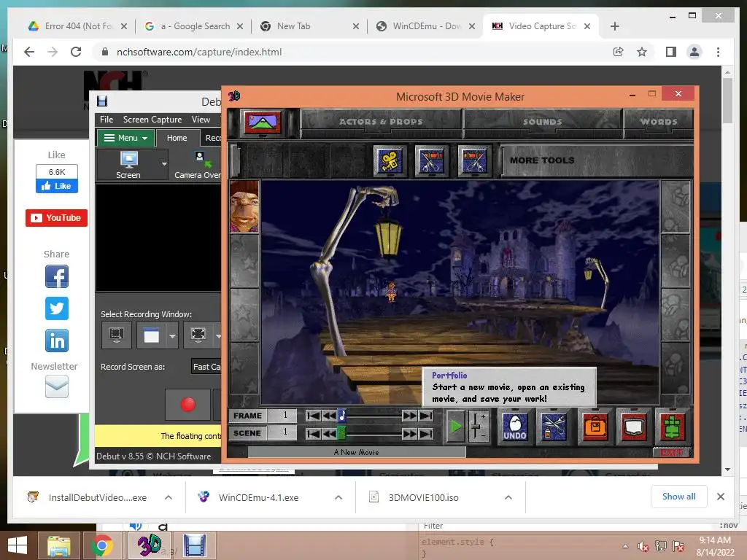Select the Screen capture source in Debut

pyautogui.click(x=128, y=164)
